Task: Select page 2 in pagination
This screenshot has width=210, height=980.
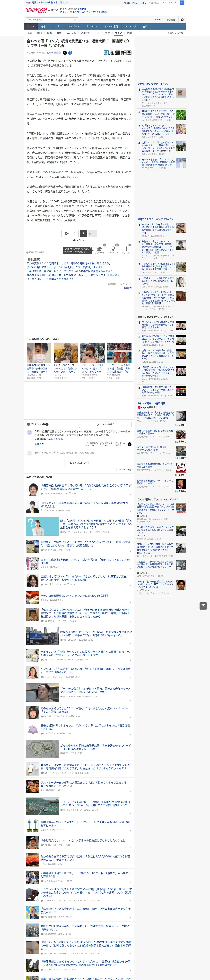Action: coord(83,233)
